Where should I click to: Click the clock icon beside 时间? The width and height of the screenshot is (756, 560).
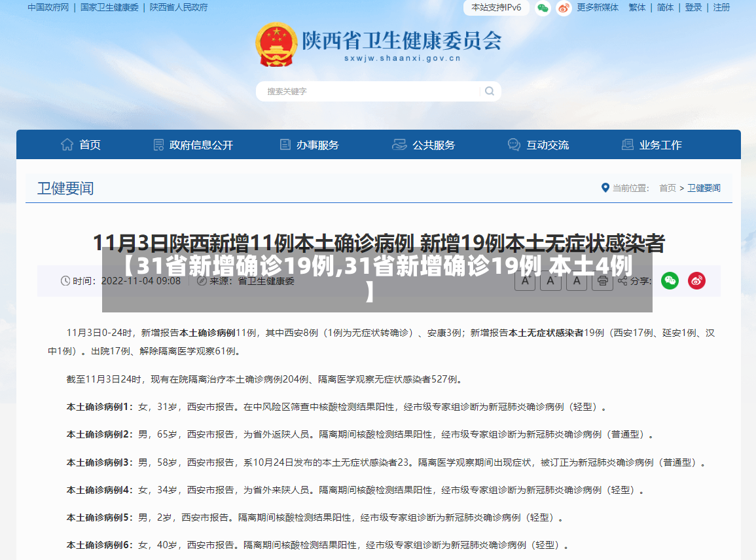coord(65,281)
